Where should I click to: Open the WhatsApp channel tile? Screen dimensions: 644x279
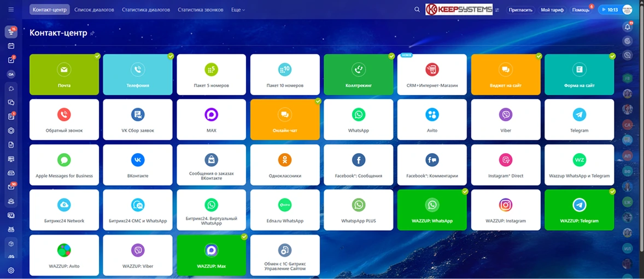[x=358, y=119]
